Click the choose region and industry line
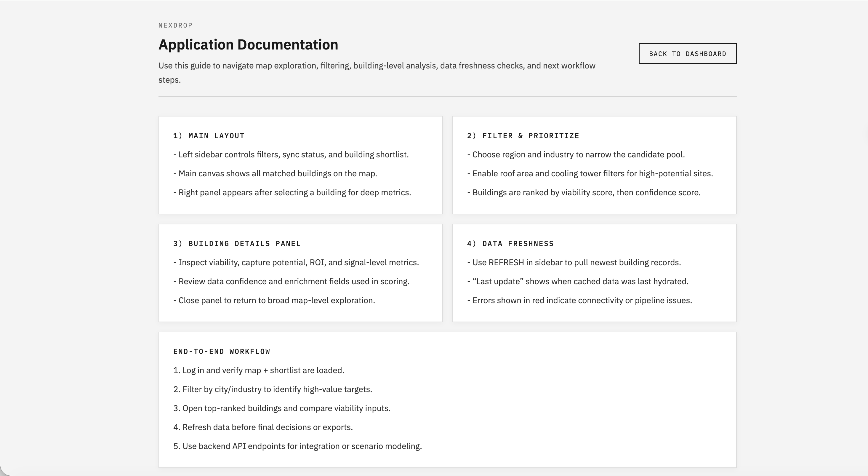 click(576, 155)
